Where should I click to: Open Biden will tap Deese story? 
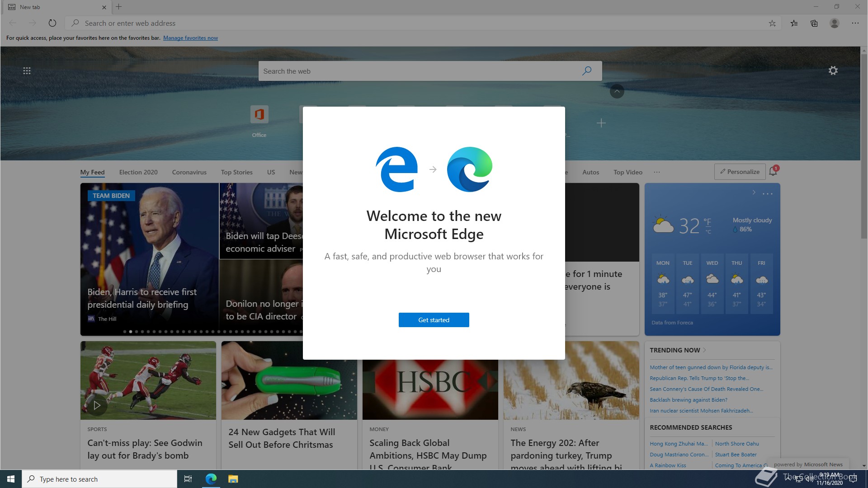pos(264,242)
